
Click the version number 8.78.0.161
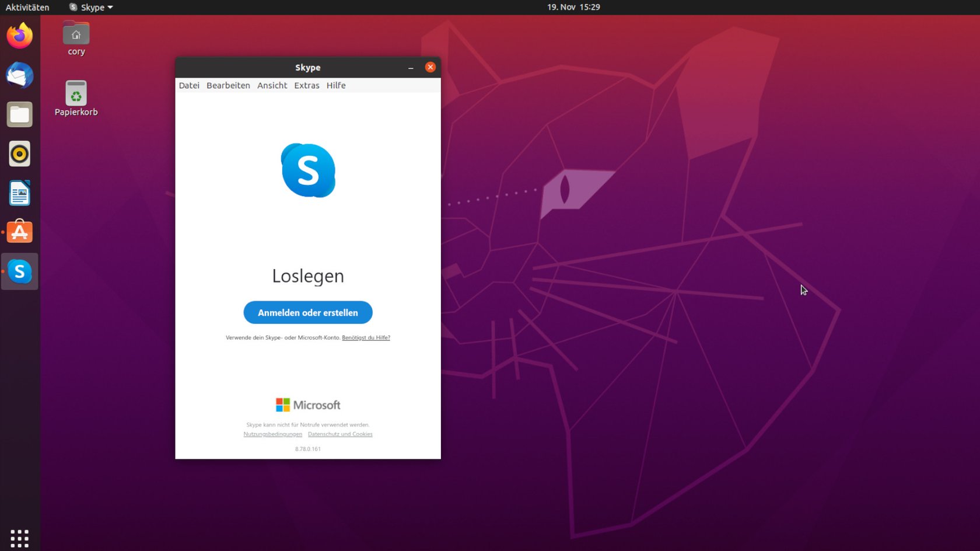click(308, 449)
